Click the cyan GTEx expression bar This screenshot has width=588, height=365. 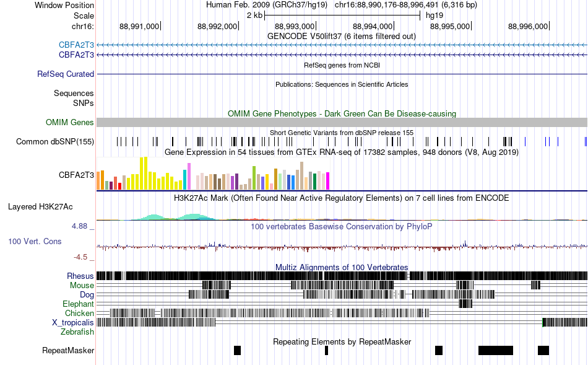(184, 180)
